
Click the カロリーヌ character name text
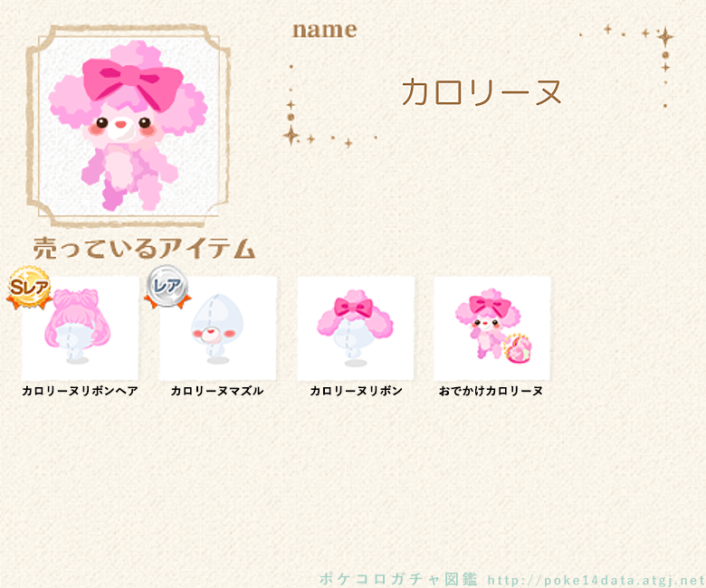(482, 92)
